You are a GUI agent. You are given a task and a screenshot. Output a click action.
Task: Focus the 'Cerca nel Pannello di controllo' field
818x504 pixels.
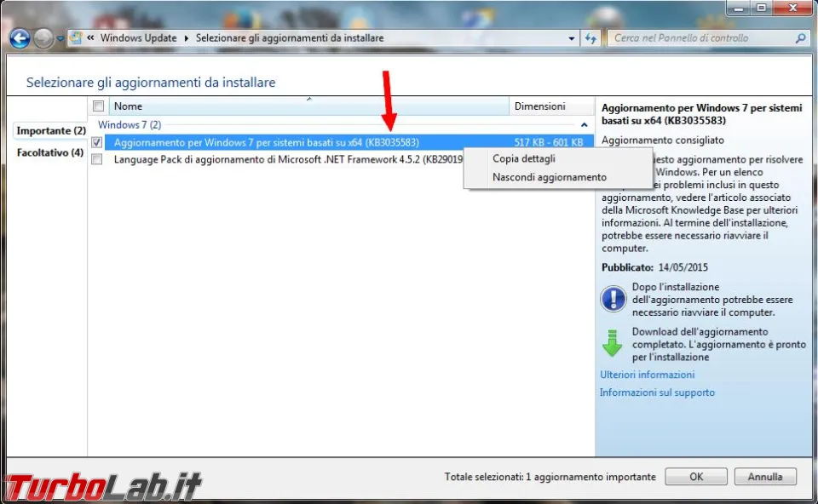(x=703, y=38)
